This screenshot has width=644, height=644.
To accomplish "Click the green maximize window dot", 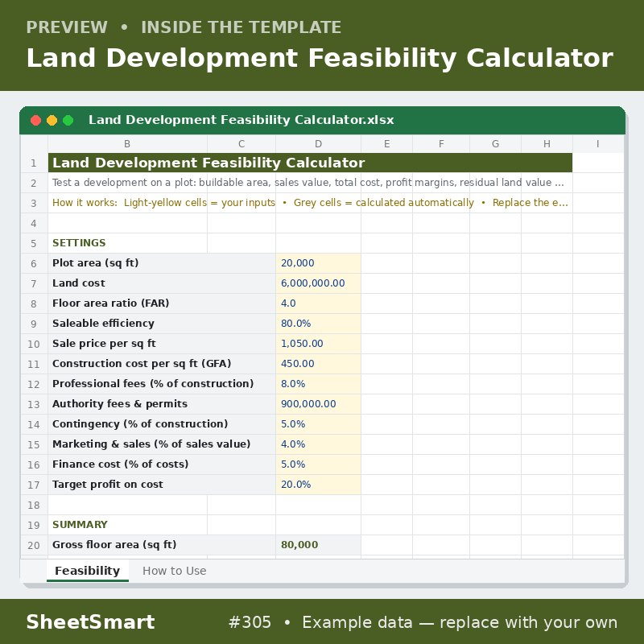I will (68, 120).
